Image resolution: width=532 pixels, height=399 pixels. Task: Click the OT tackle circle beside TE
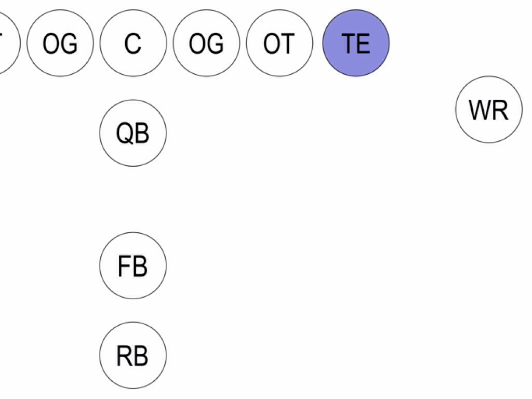pos(280,43)
